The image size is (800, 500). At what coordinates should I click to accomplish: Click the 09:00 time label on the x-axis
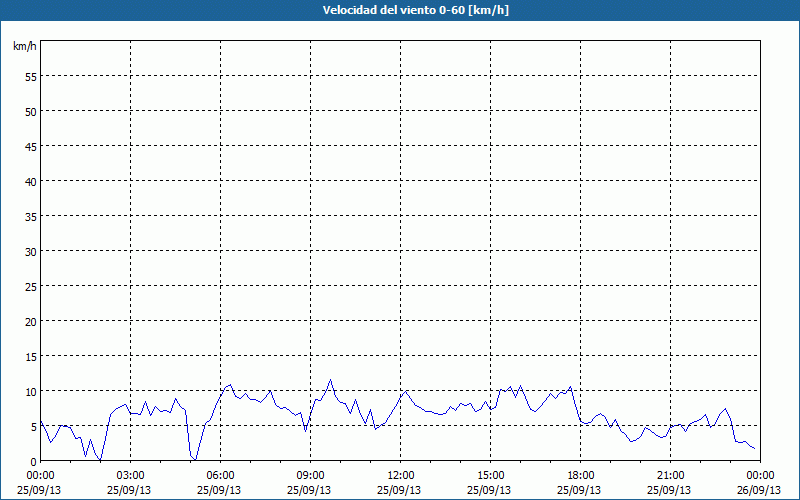click(x=310, y=476)
